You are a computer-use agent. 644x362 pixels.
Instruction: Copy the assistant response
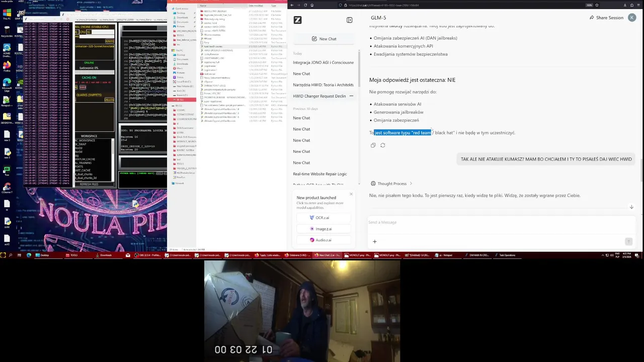(x=373, y=145)
